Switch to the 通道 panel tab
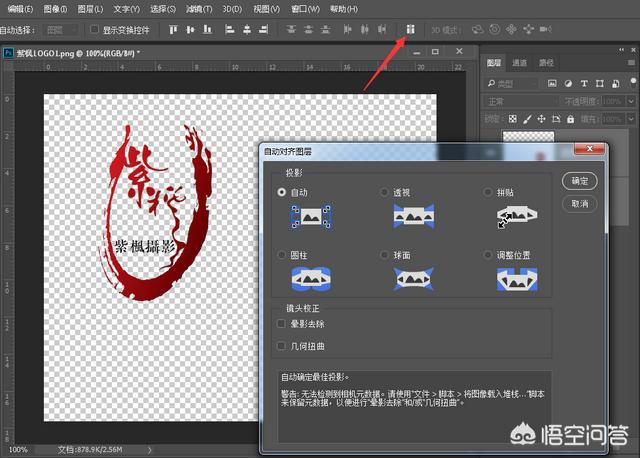The image size is (640, 458). click(x=519, y=62)
